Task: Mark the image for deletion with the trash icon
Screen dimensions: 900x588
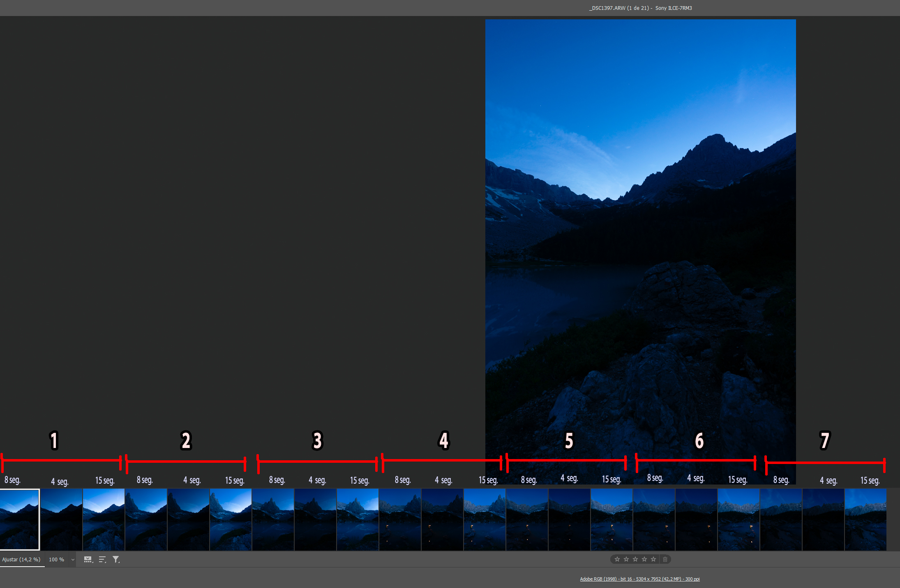Action: [x=665, y=559]
